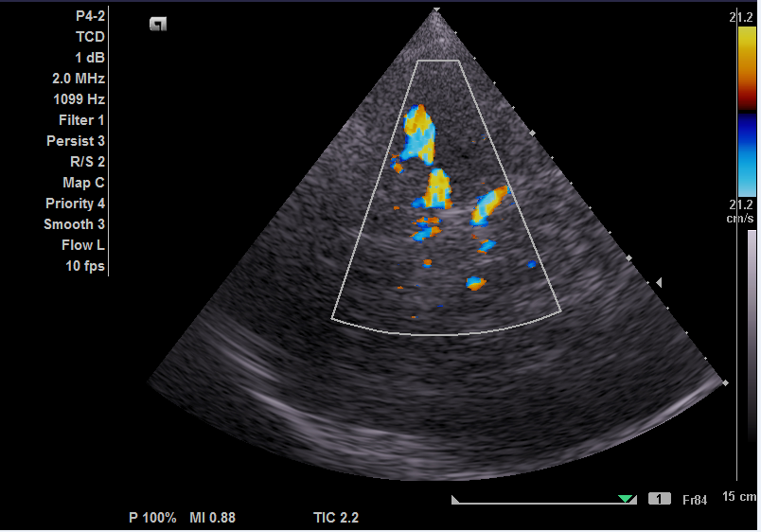Click the cine loop number 1 badge
Screen dimensions: 761x532
tap(659, 499)
